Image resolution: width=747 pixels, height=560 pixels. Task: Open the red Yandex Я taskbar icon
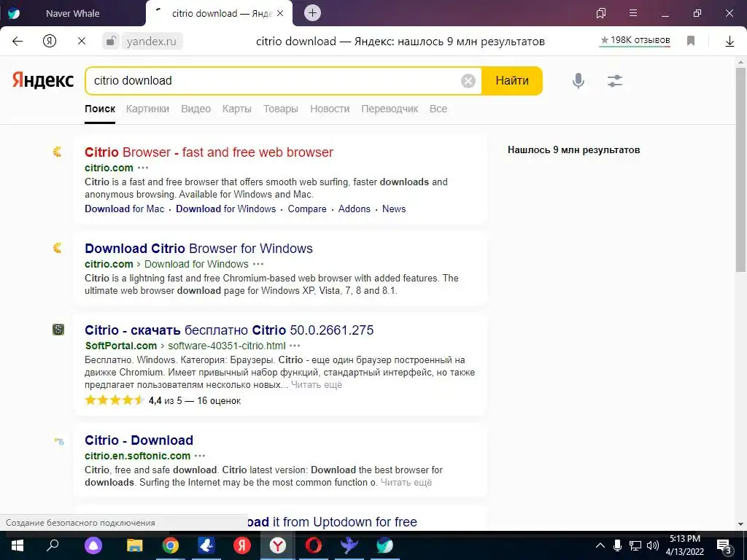tap(242, 545)
